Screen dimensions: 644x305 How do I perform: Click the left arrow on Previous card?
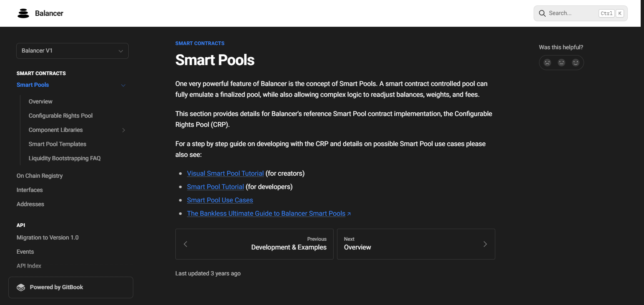186,244
